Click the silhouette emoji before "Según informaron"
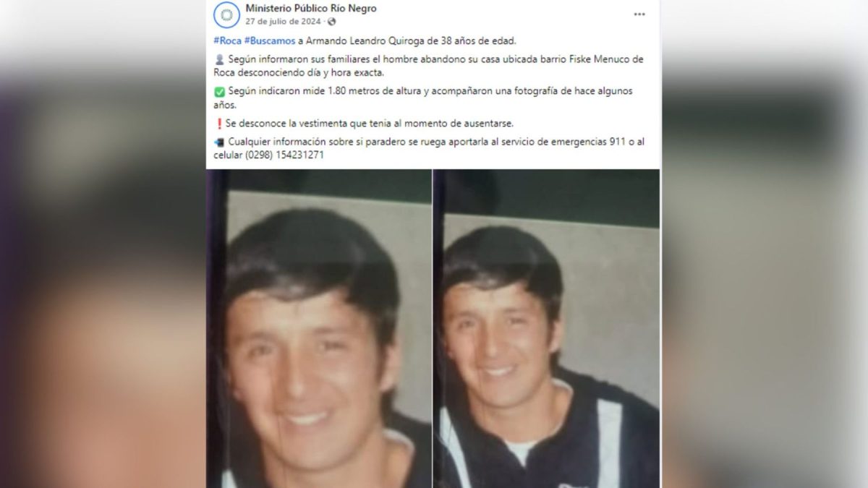This screenshot has width=868, height=488. pos(219,59)
